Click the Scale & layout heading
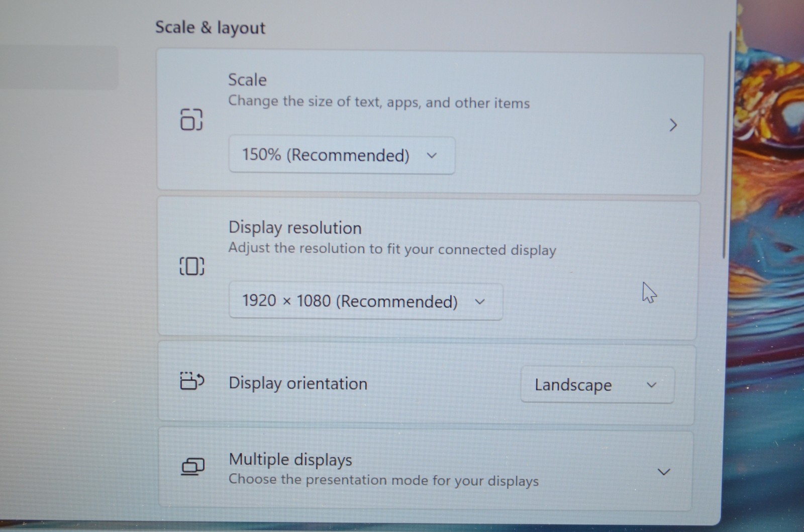Image resolution: width=804 pixels, height=532 pixels. pyautogui.click(x=210, y=28)
